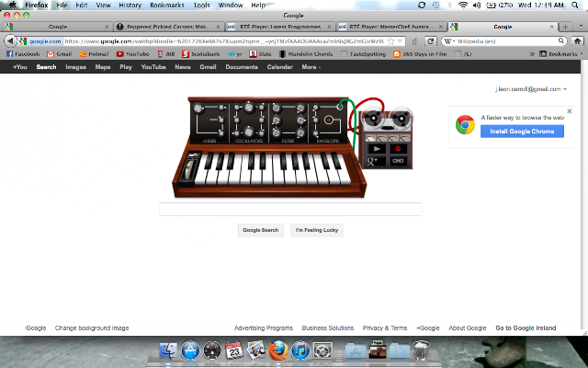Toggle the bookmark star in URL bar

point(390,41)
